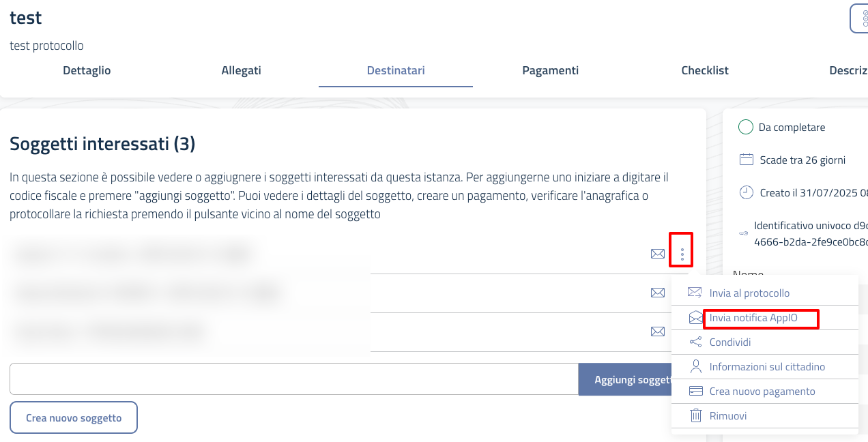
Task: Click the trash icon next to Rimuovi
Action: [x=695, y=415]
